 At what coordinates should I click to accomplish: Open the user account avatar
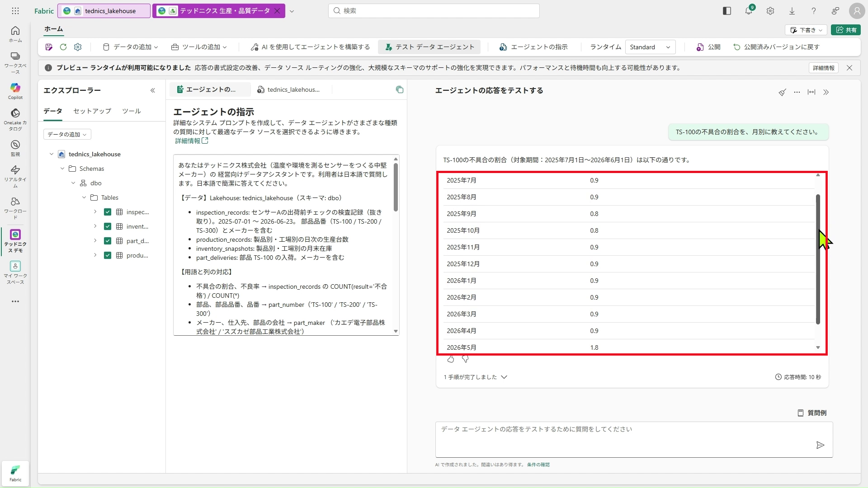pos(857,11)
